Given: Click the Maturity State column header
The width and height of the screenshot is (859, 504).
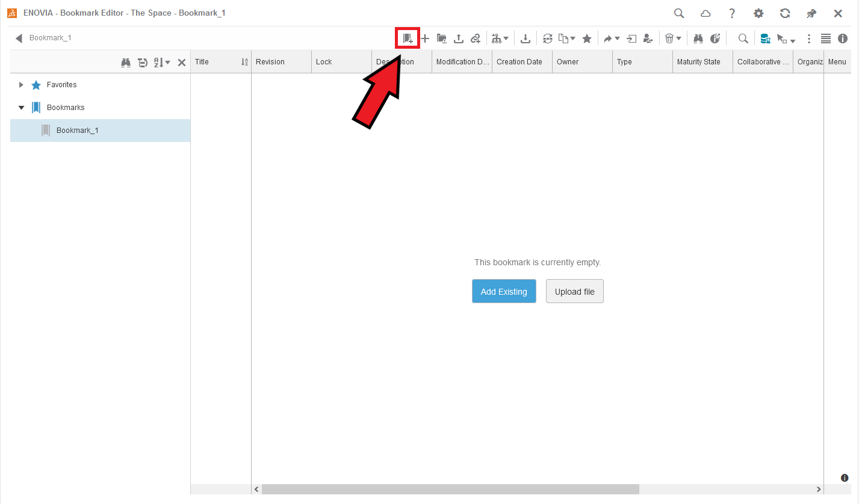Looking at the screenshot, I should tap(698, 62).
